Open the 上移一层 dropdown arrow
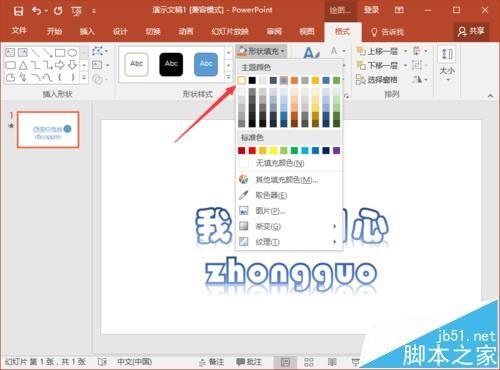500x370 pixels. (405, 51)
